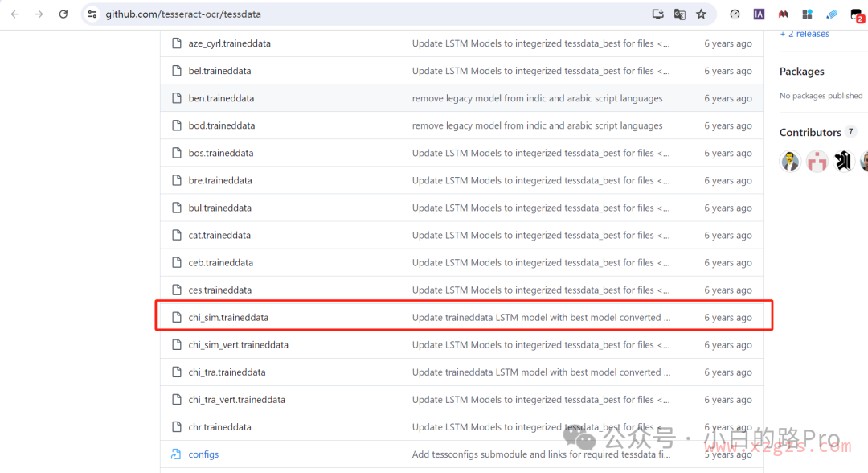
Task: Click the black logo contributor avatar
Action: tap(843, 161)
